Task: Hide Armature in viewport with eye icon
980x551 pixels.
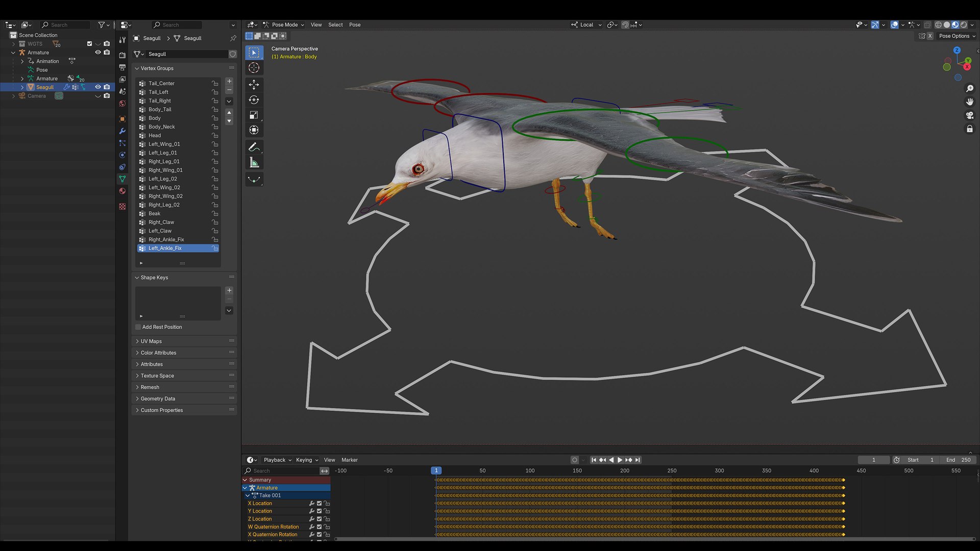Action: pyautogui.click(x=98, y=53)
